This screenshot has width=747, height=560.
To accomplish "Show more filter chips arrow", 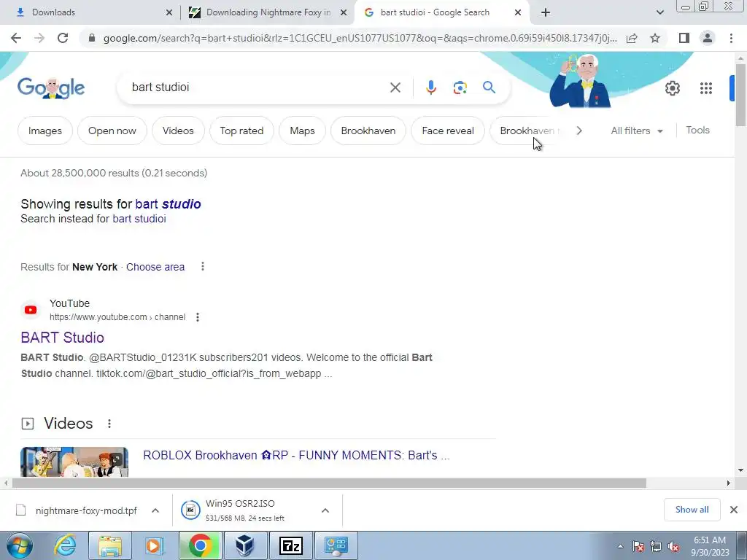I will pos(578,131).
